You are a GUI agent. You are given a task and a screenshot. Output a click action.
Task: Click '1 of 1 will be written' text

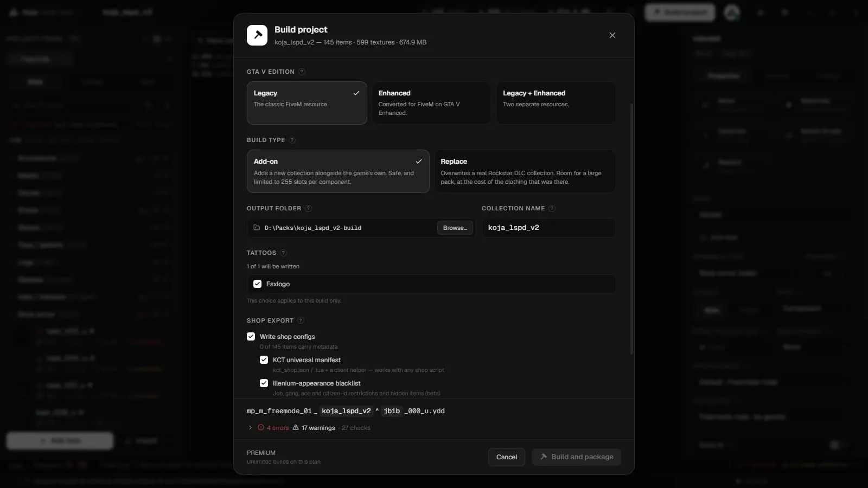(273, 266)
